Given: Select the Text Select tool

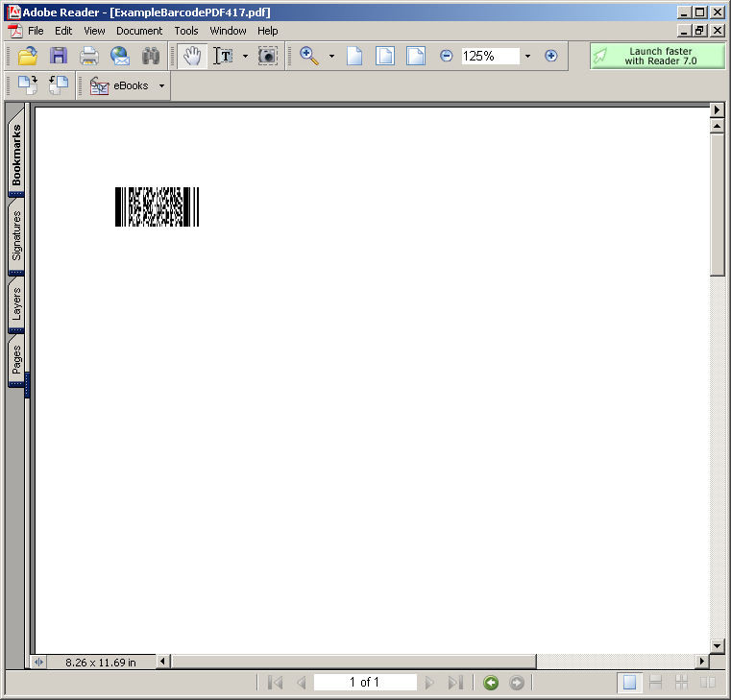Looking at the screenshot, I should click(x=223, y=56).
